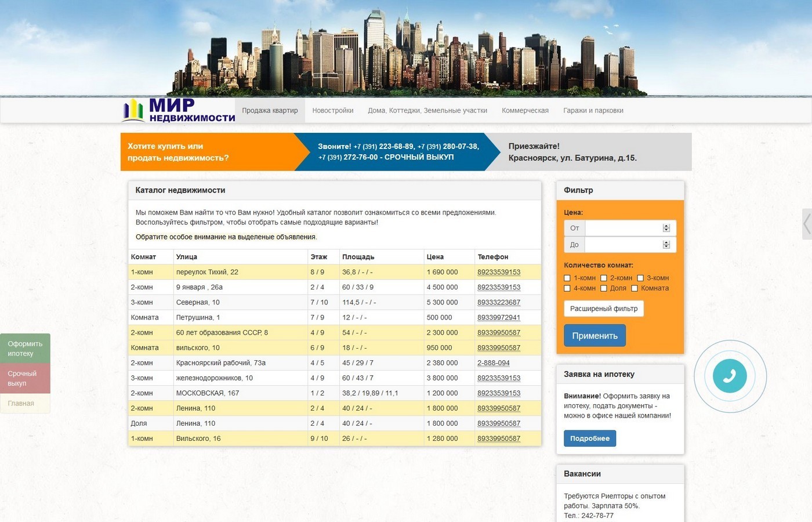The height and width of the screenshot is (522, 812).
Task: Click phone 89233539153 in МОСКОВСКАЯ row
Action: click(x=499, y=393)
